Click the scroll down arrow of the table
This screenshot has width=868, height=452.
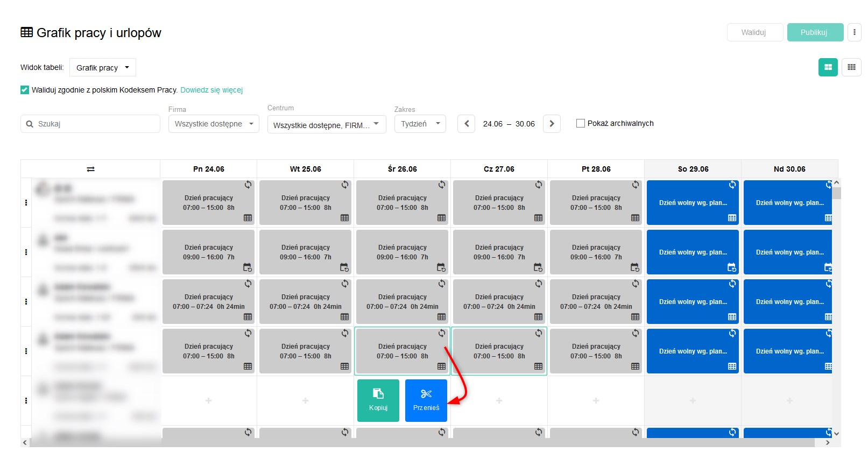tap(836, 433)
